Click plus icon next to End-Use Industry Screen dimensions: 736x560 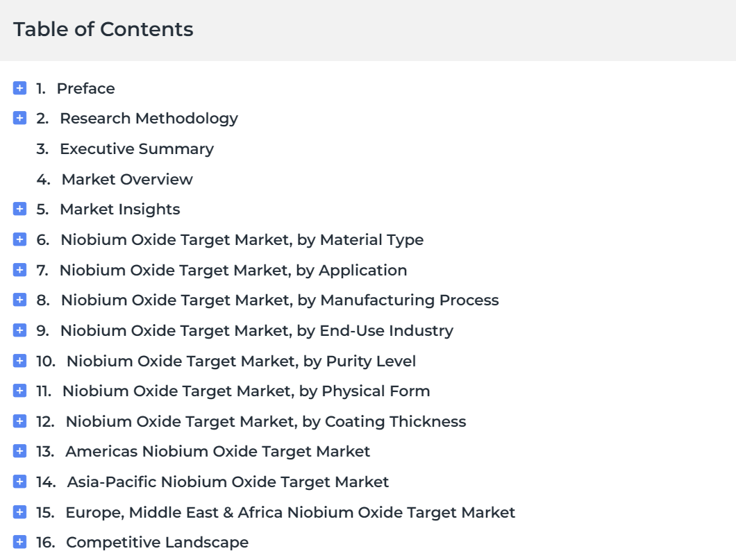click(19, 330)
